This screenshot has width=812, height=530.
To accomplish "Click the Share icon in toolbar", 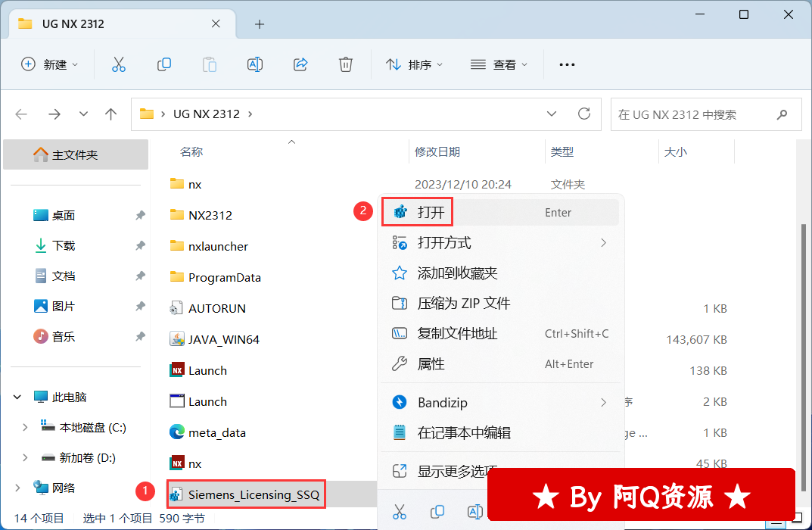I will (x=300, y=65).
